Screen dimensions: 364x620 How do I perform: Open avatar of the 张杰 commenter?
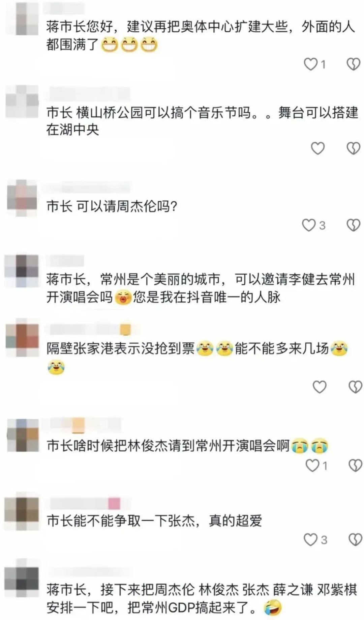(x=22, y=514)
